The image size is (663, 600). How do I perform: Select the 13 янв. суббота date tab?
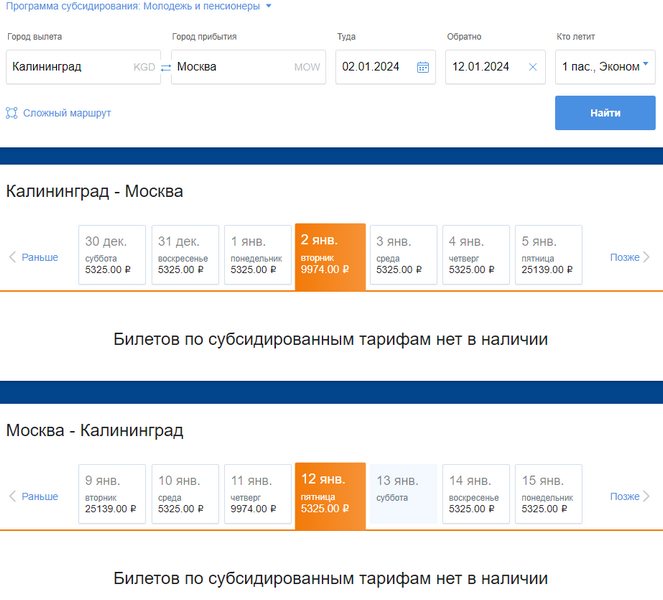(403, 494)
